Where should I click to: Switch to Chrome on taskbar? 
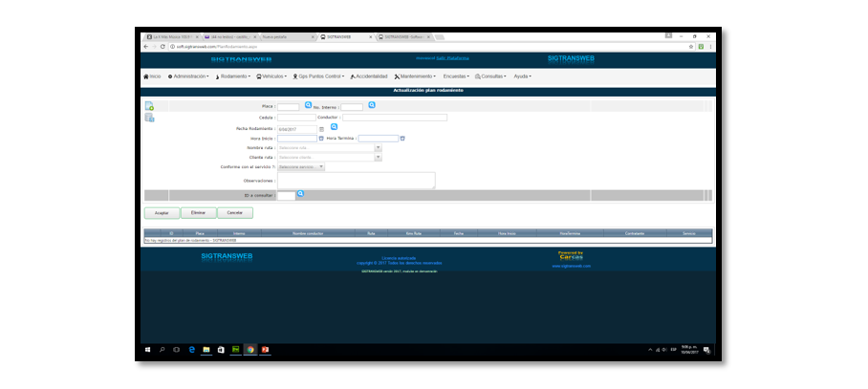[250, 350]
